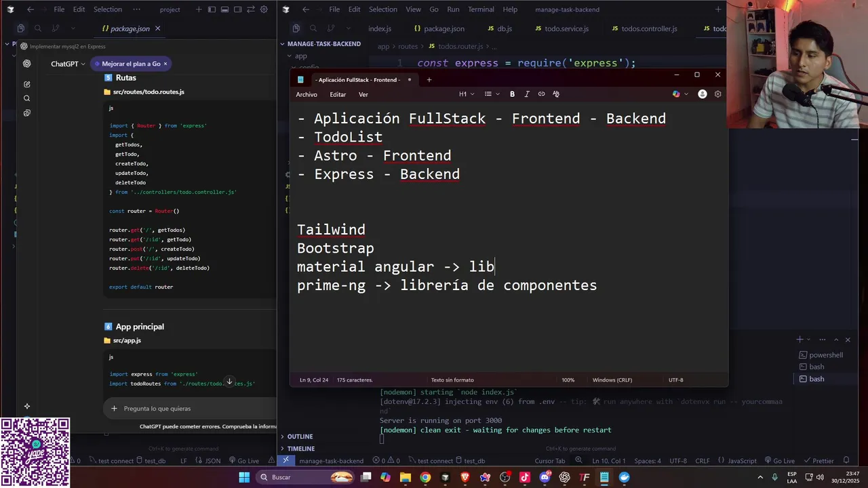Screen dimensions: 868x488
Task: Click Spaces: 4 indentation in status bar
Action: tap(648, 461)
